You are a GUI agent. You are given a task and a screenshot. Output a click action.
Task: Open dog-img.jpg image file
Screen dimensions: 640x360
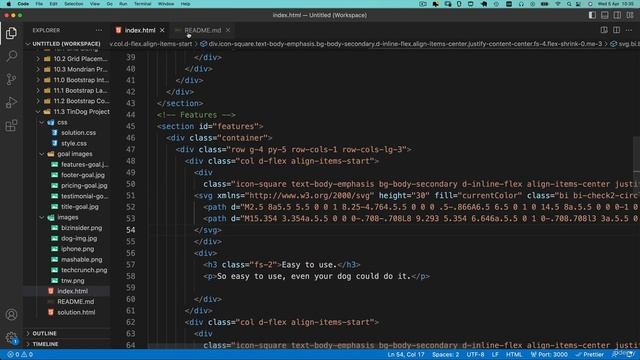(79, 238)
